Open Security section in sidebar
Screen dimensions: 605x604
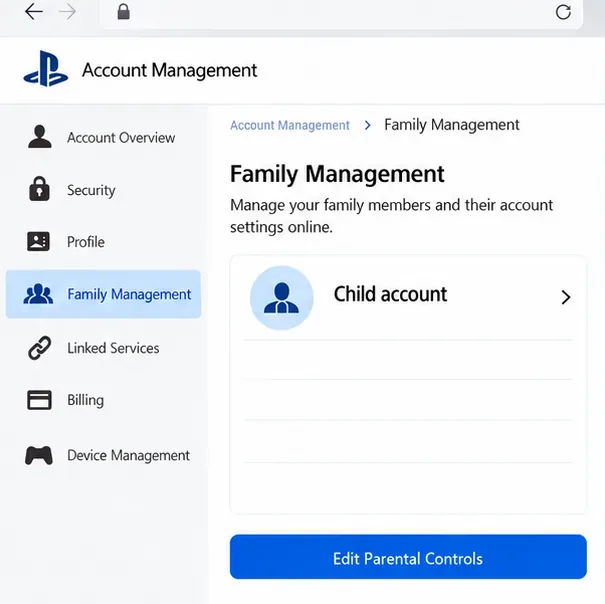pos(103,189)
